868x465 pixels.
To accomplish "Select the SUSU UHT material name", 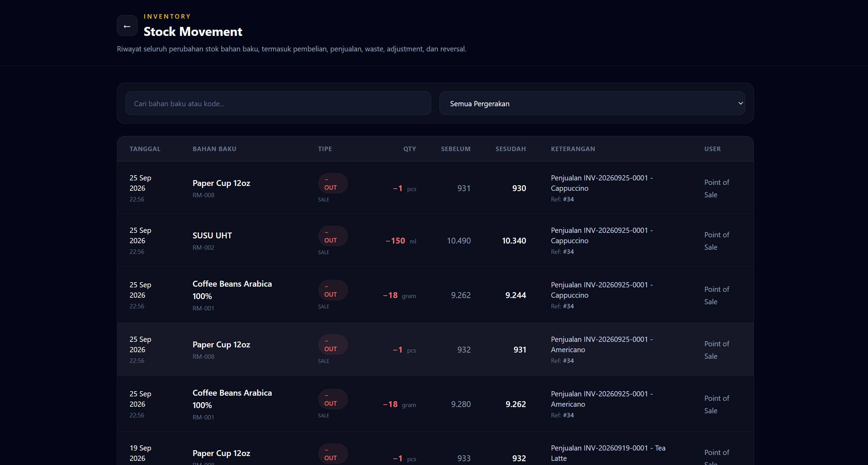I will [x=212, y=236].
